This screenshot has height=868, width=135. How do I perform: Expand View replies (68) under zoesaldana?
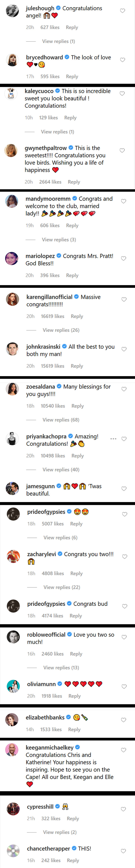[x=61, y=420]
